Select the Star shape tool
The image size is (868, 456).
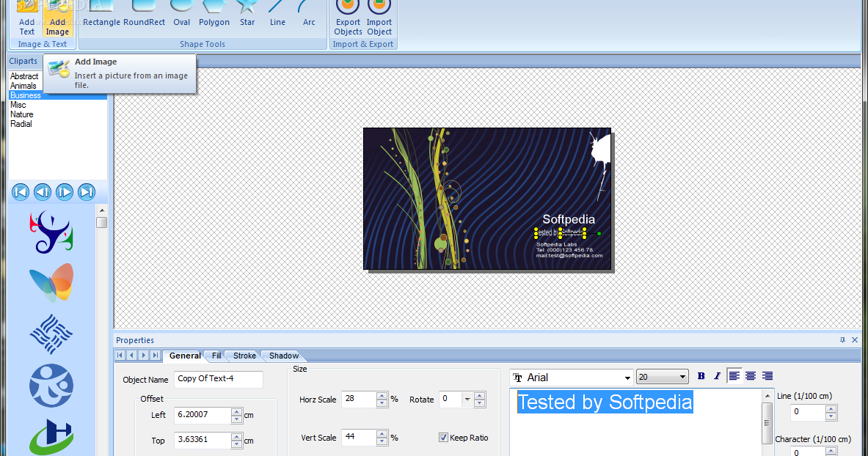tap(247, 15)
